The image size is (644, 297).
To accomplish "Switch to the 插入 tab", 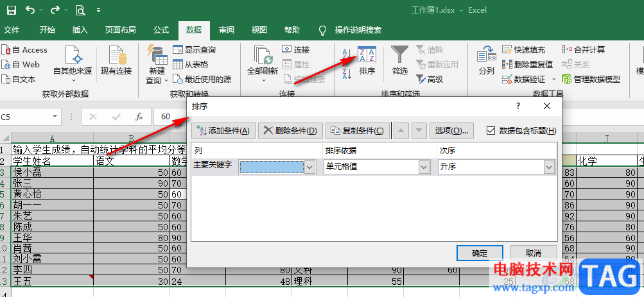I will click(80, 30).
